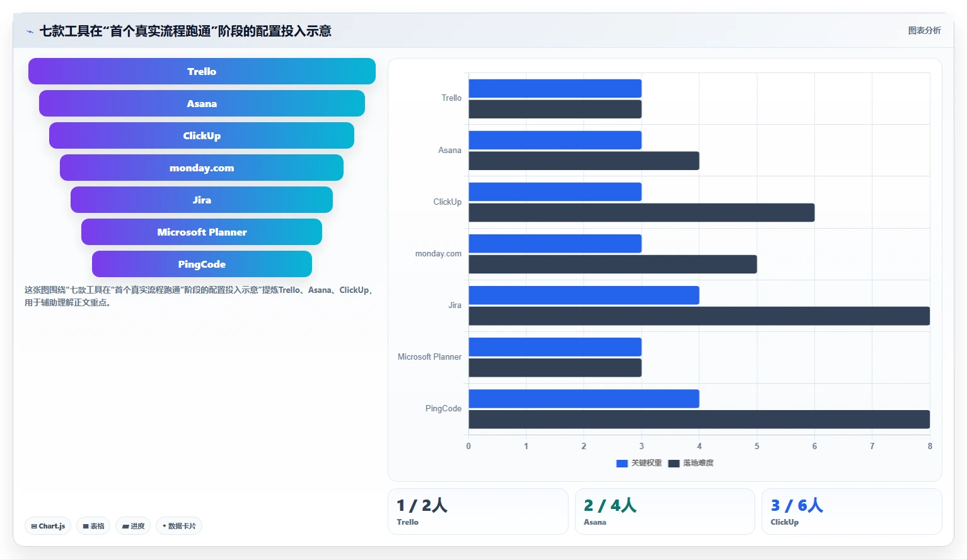
Task: Toggle the 落地难度 legend series
Action: (x=691, y=463)
